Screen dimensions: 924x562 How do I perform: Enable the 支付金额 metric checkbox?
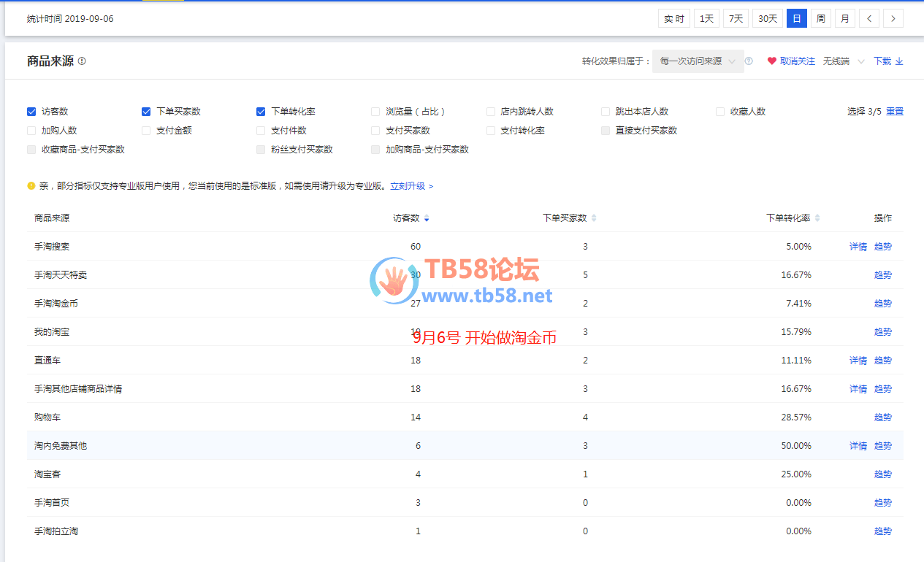point(146,131)
